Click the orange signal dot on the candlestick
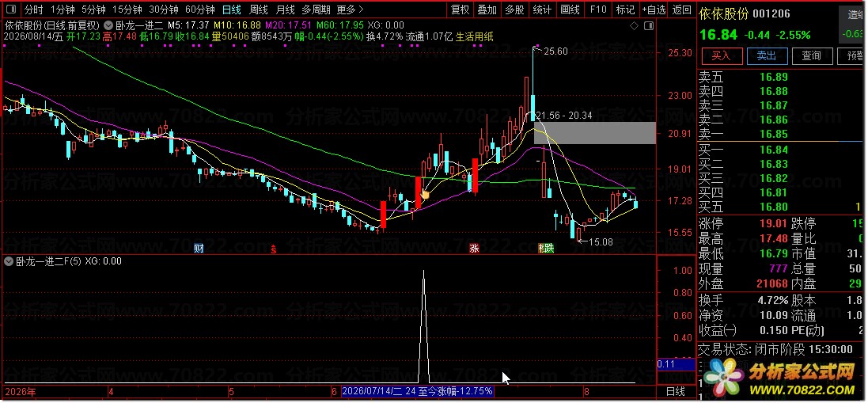This screenshot has width=868, height=403. [x=425, y=194]
